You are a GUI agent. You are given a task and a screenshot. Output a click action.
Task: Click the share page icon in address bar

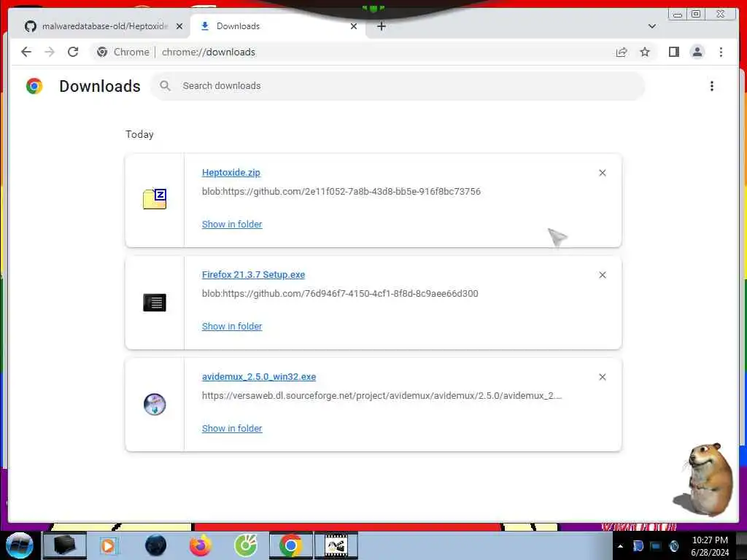[622, 52]
